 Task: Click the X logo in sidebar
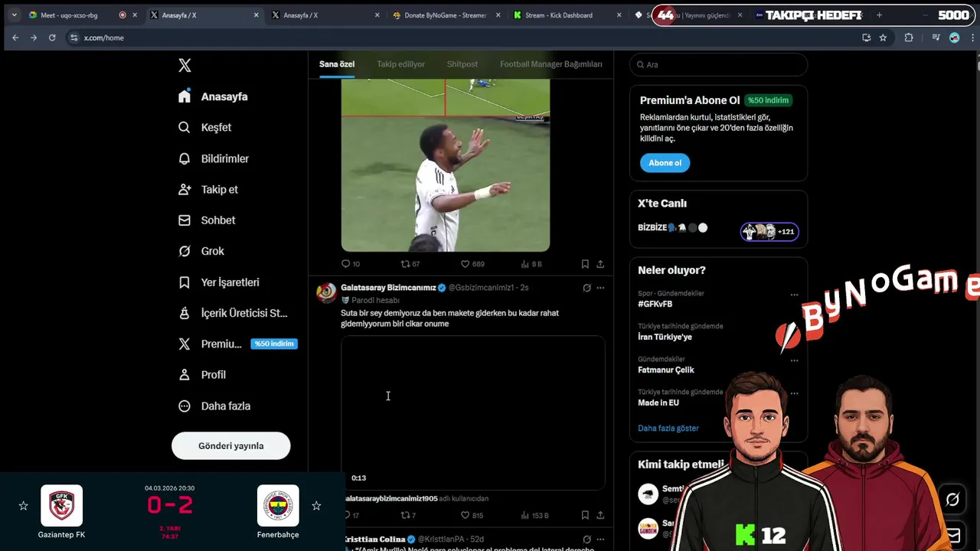(x=185, y=66)
